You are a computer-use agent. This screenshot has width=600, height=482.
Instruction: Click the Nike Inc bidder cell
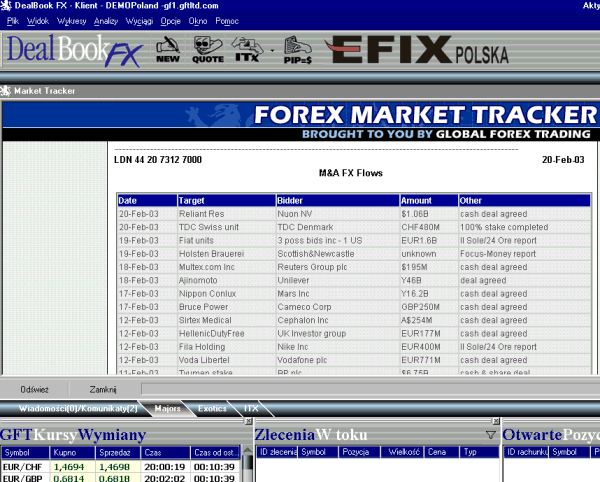(x=338, y=347)
